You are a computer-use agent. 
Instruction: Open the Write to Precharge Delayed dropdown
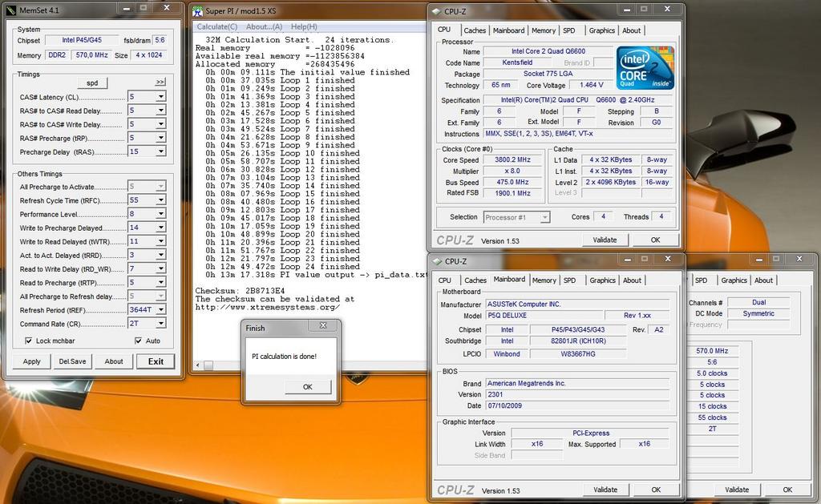(160, 227)
